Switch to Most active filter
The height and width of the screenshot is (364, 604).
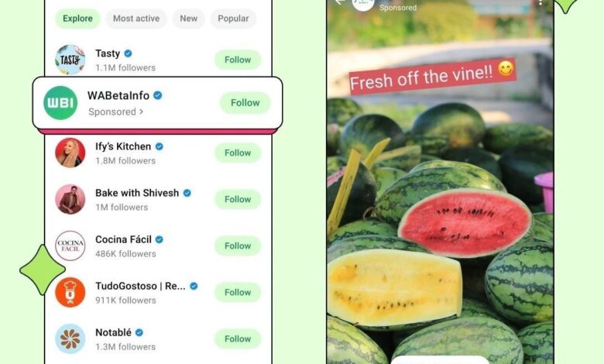click(136, 19)
